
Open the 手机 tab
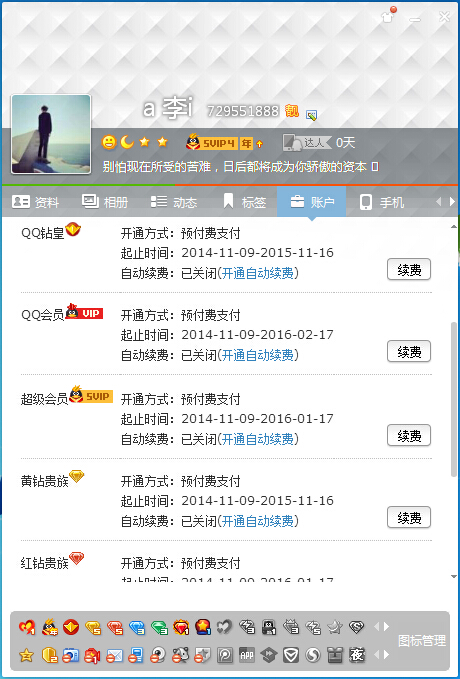click(382, 202)
